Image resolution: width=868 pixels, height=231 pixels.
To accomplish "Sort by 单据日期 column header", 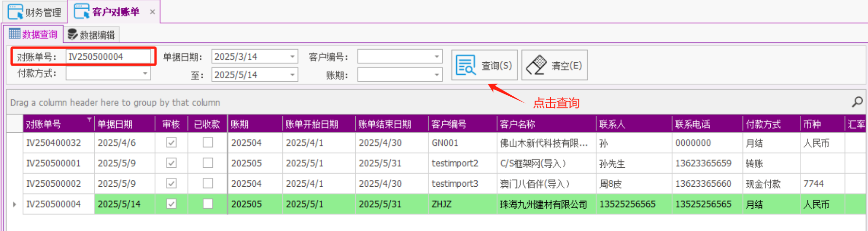I will [x=124, y=124].
